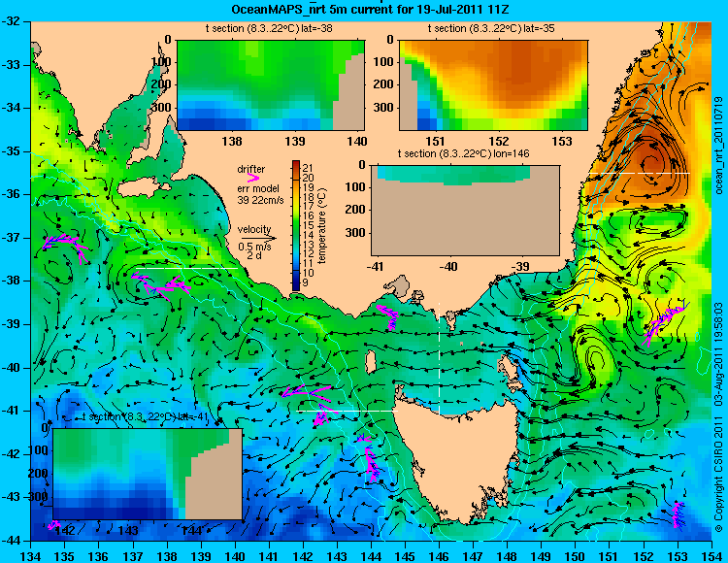Viewport: 728px width, 563px height.
Task: Click the white dashed section line at lon 146
Action: click(439, 359)
